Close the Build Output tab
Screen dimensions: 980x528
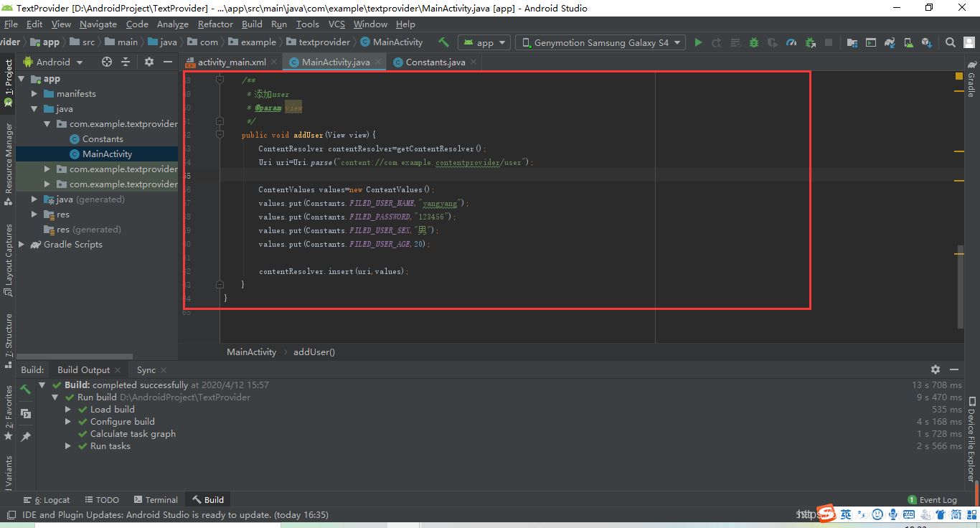(x=118, y=370)
